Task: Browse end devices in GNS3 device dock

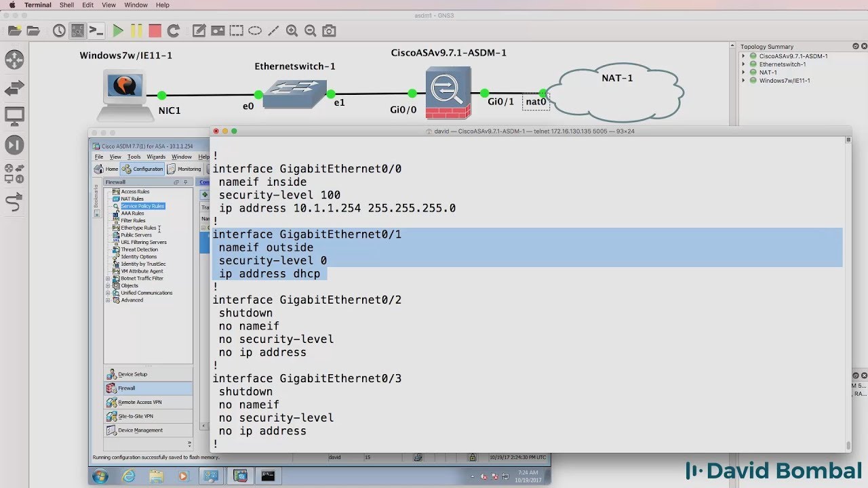Action: click(14, 117)
